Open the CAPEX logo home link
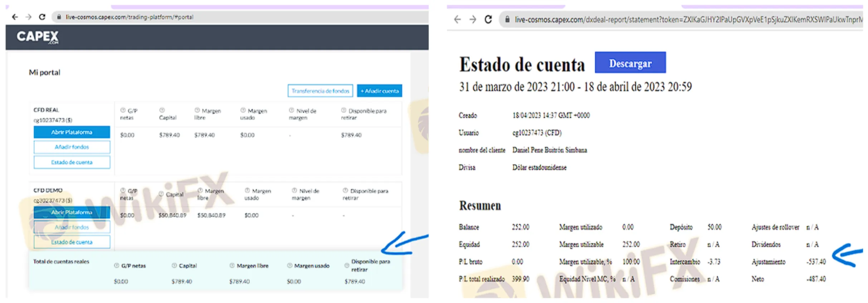The width and height of the screenshot is (868, 303). tap(38, 37)
